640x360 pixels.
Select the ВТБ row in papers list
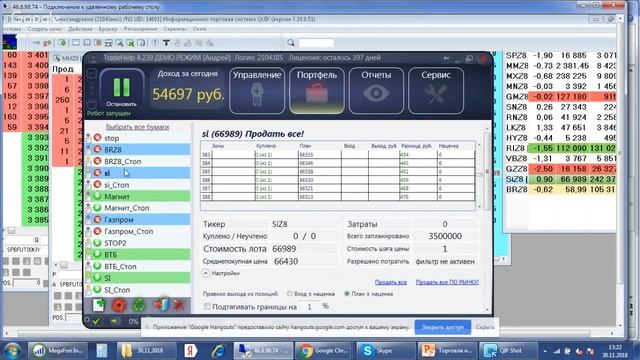tap(138, 255)
